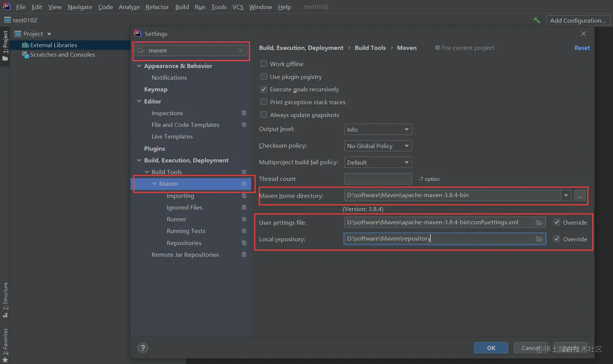Open the File menu

pos(21,7)
